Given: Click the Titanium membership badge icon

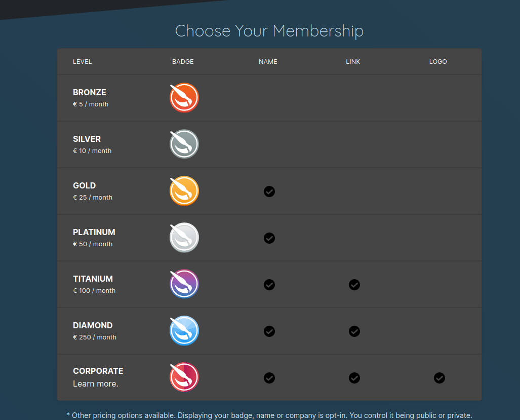Looking at the screenshot, I should coord(184,284).
